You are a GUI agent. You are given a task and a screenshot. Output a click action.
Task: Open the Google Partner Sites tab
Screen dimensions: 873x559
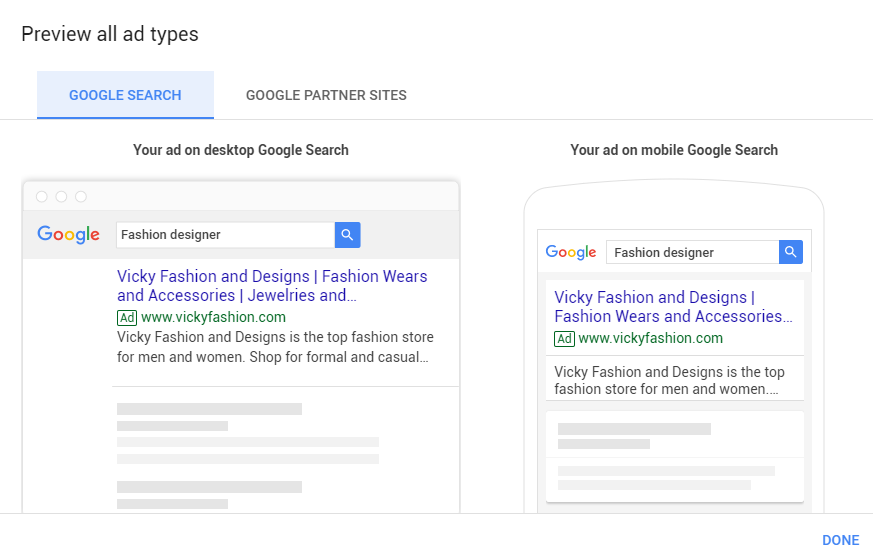tap(326, 95)
